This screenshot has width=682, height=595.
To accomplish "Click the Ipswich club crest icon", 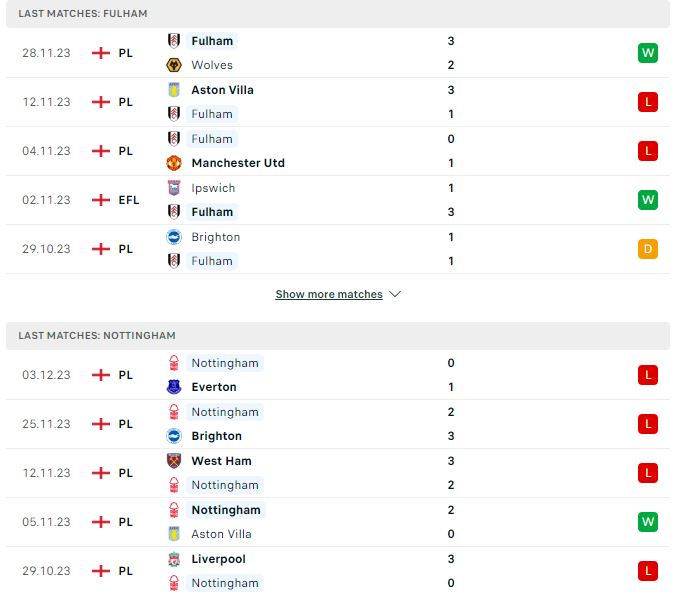I will coord(174,188).
